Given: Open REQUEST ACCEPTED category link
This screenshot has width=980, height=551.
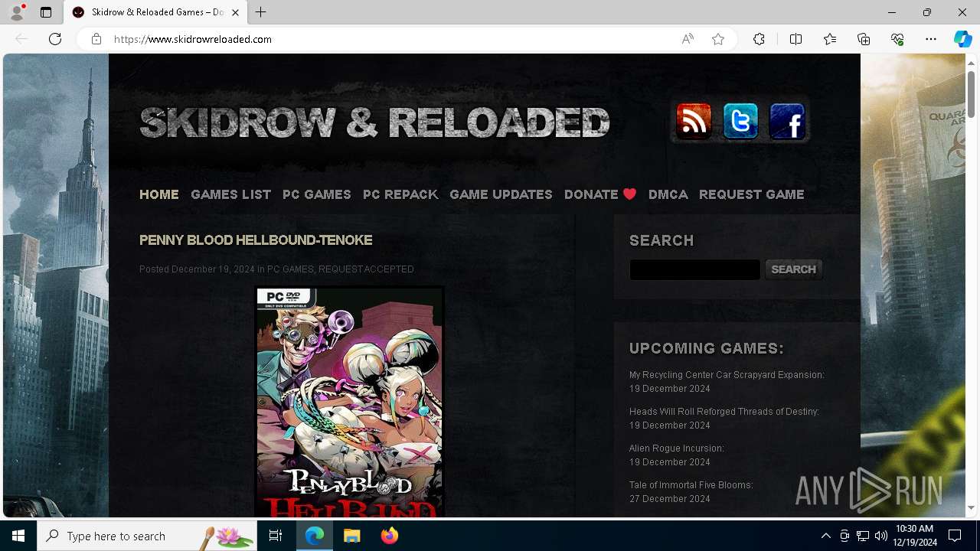Looking at the screenshot, I should [366, 269].
